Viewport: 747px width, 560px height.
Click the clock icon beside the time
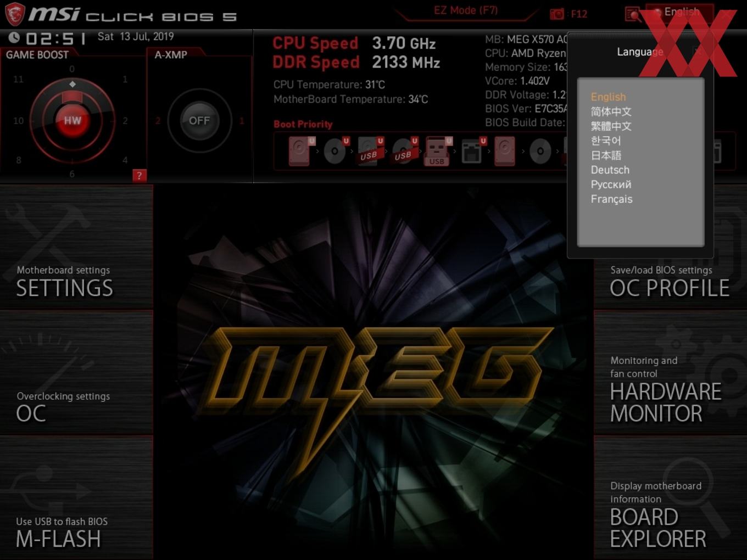point(14,37)
